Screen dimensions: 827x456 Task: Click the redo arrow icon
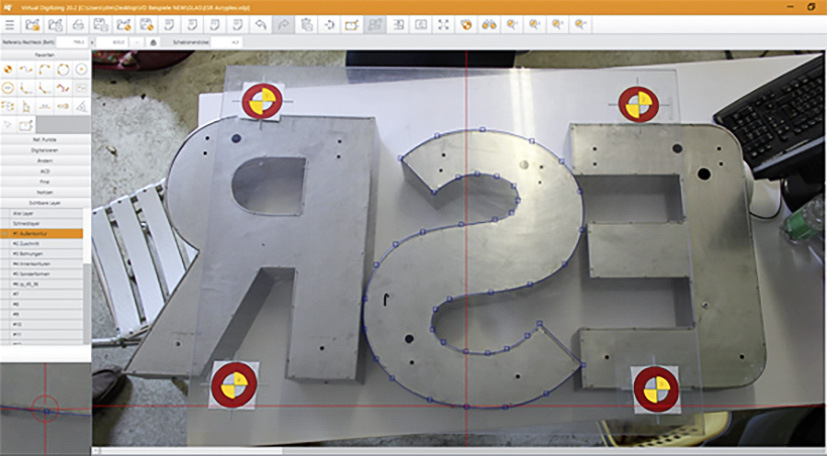pyautogui.click(x=282, y=24)
